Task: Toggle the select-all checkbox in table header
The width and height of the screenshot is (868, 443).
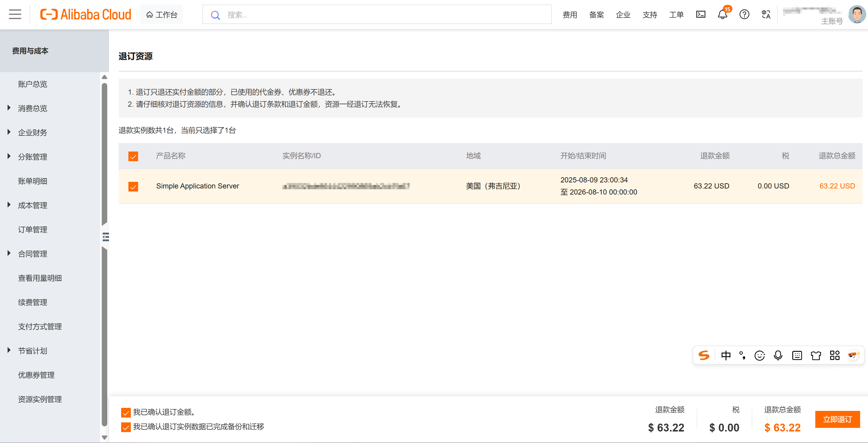Action: tap(133, 156)
